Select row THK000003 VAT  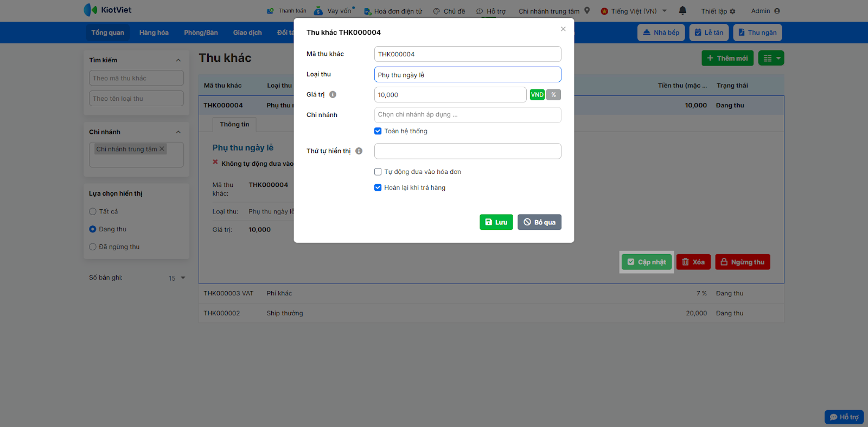pyautogui.click(x=491, y=294)
